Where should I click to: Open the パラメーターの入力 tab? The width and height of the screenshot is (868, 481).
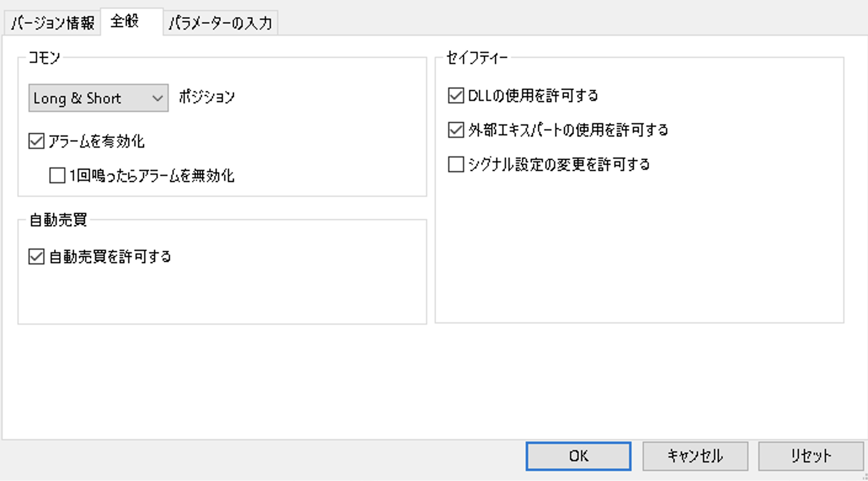point(220,23)
